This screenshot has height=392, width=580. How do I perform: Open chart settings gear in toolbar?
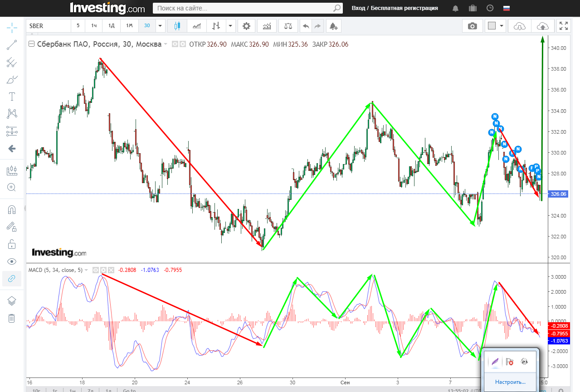click(246, 26)
